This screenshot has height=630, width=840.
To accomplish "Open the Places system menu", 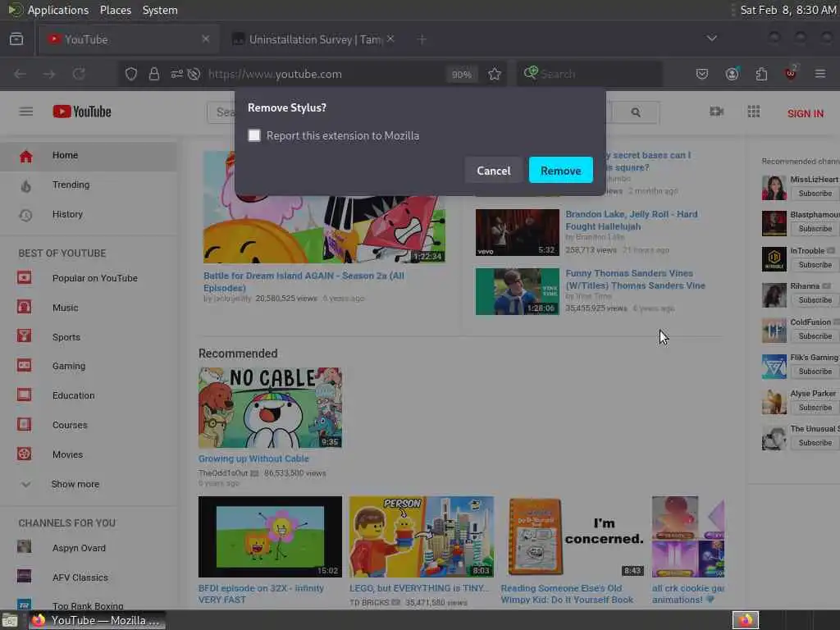I will point(115,10).
